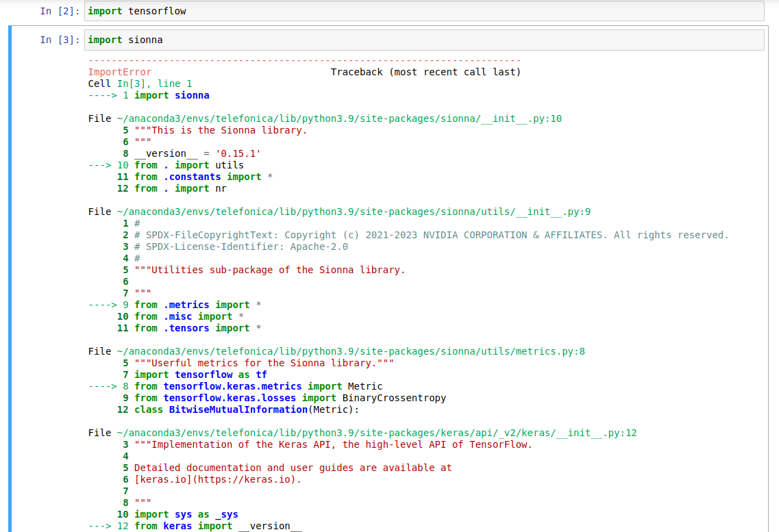Click inside the import sionna code cell
The height and width of the screenshot is (532, 779).
pos(274,39)
